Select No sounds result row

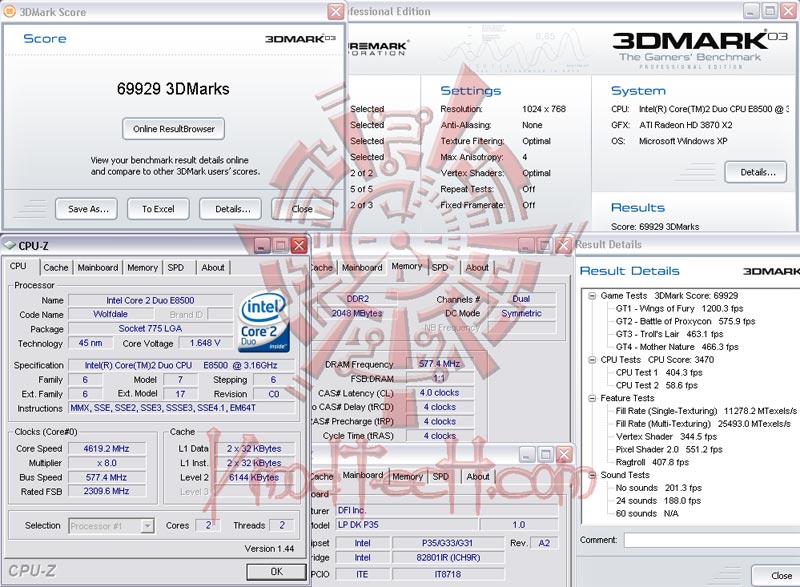[659, 488]
